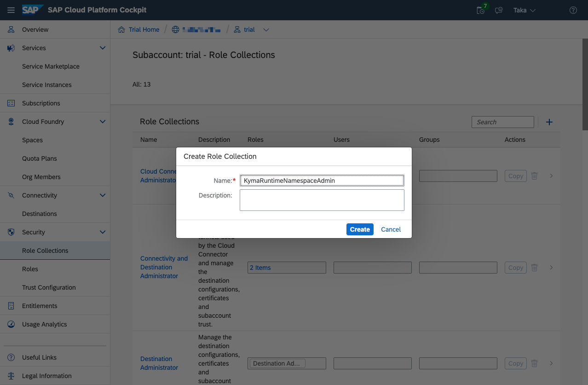Screen dimensions: 588x385
Task: Click the Security shield icon
Action: [12, 232]
